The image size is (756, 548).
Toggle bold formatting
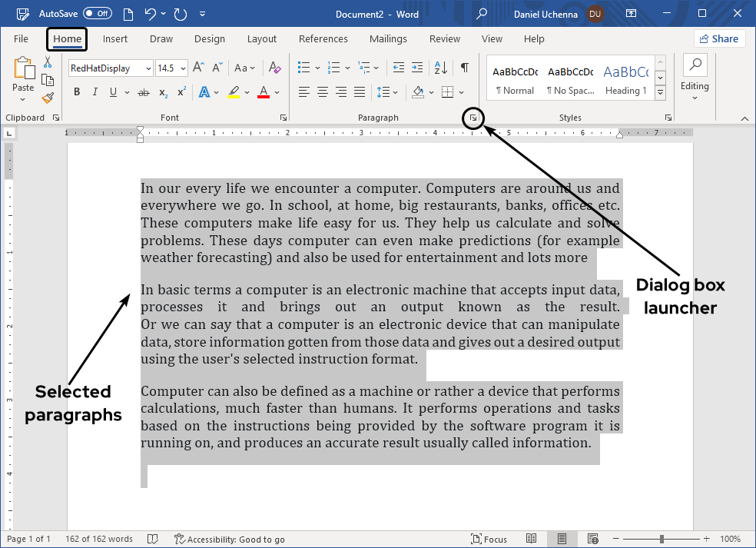pyautogui.click(x=77, y=92)
